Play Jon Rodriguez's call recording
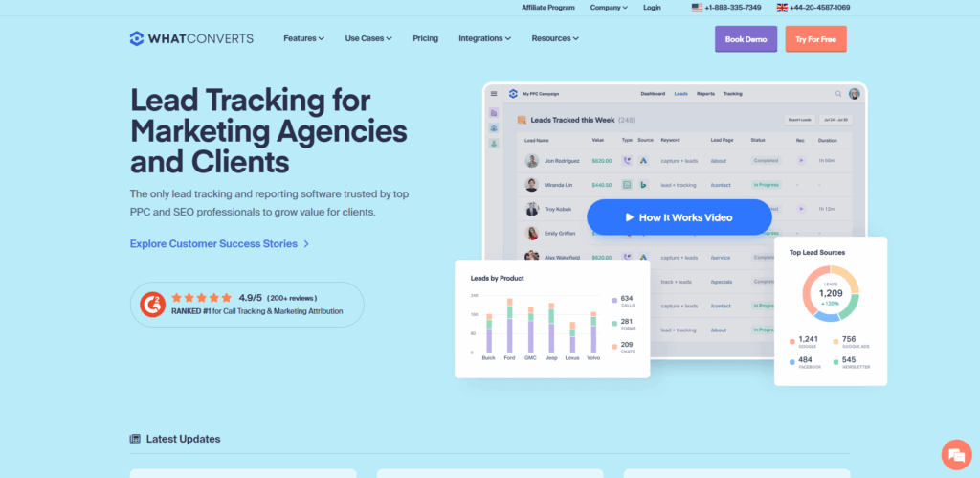This screenshot has width=980, height=478. pyautogui.click(x=801, y=161)
